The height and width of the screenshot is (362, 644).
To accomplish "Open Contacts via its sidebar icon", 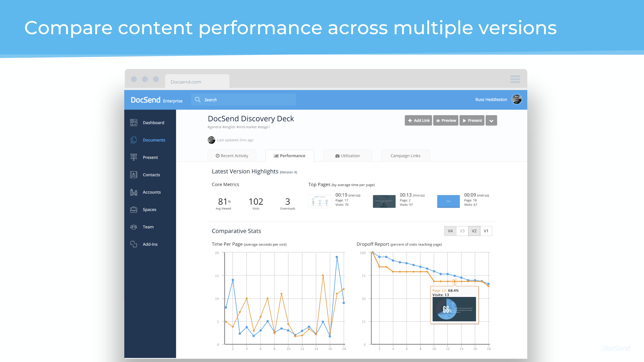I will tap(133, 174).
